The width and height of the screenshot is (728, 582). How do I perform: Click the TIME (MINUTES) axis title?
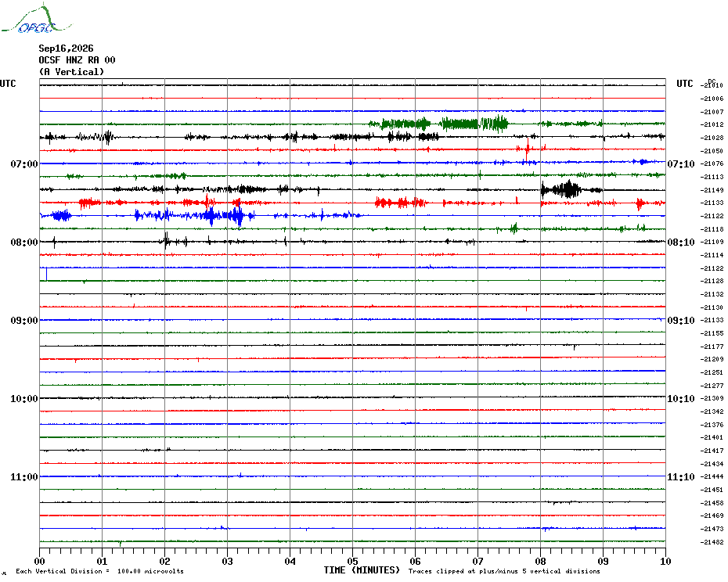(x=362, y=570)
